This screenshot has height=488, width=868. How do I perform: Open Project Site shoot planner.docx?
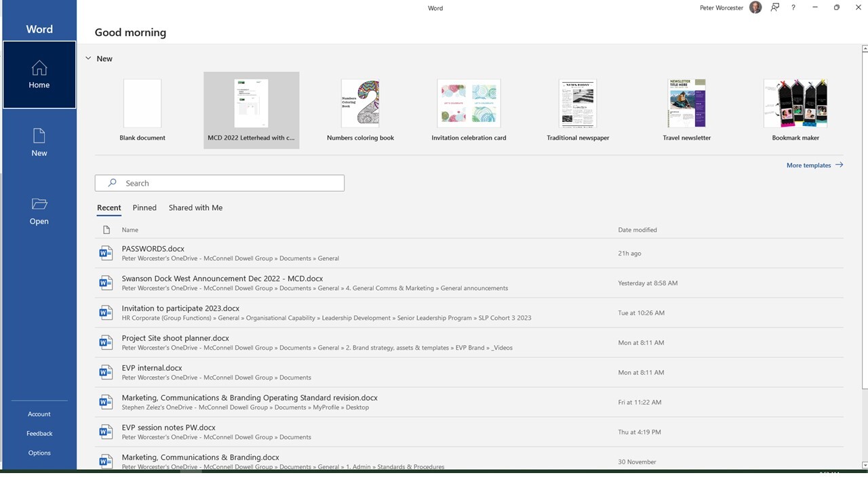tap(469, 342)
